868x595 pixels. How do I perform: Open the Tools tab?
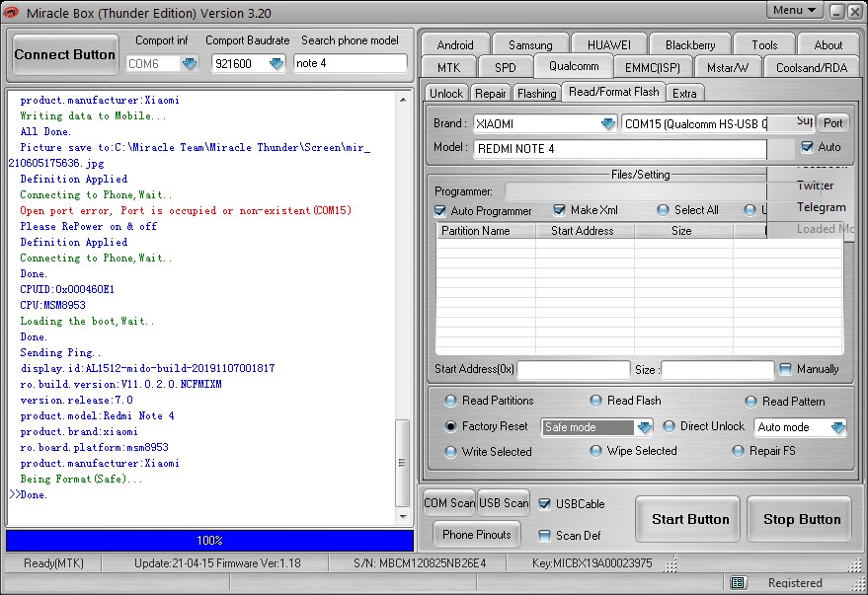point(764,44)
